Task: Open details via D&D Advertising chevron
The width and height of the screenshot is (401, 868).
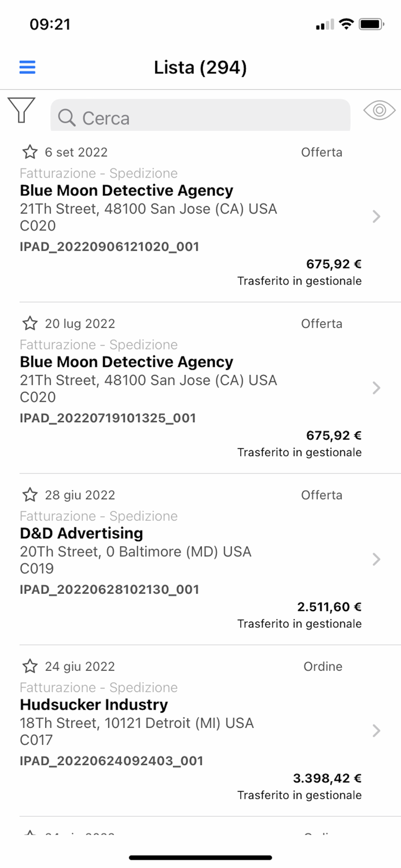Action: tap(376, 560)
